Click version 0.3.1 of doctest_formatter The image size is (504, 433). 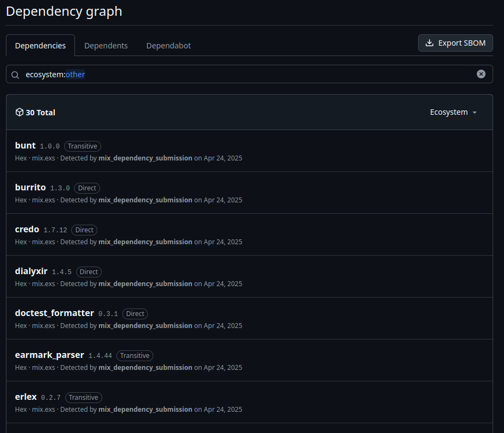pos(108,314)
